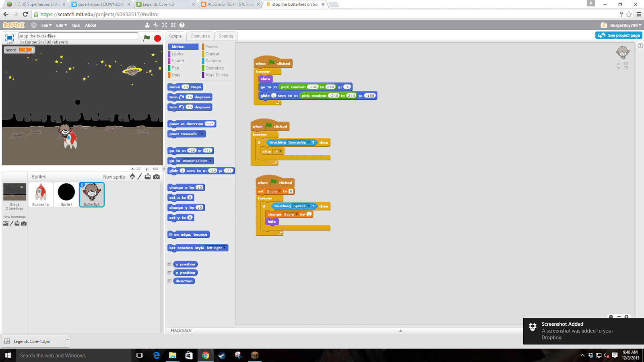This screenshot has width=644, height=362.
Task: Open Butterfly2's info with the i icon
Action: pos(83,185)
